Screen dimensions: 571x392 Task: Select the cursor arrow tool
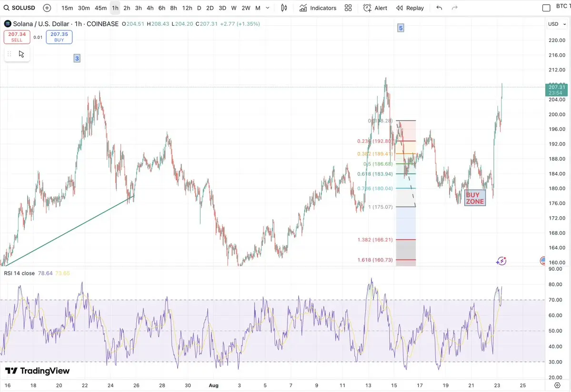(21, 54)
